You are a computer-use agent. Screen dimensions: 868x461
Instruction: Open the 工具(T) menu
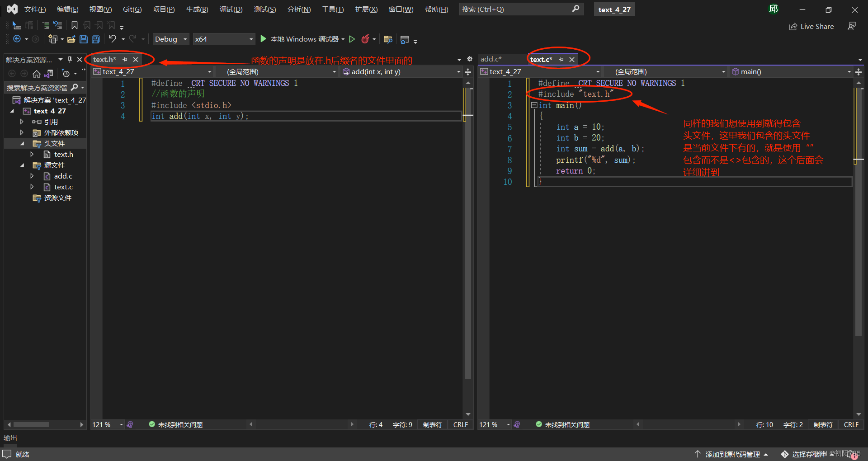pyautogui.click(x=333, y=9)
